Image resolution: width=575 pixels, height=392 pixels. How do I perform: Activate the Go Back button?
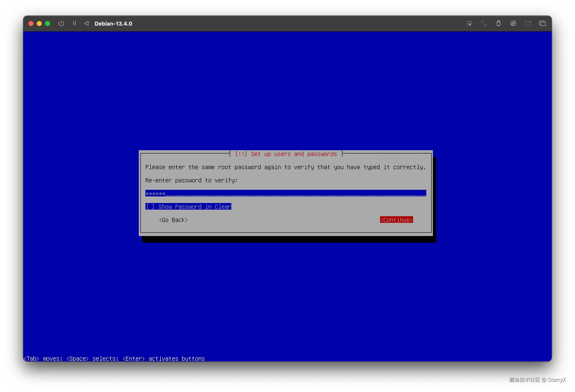173,220
